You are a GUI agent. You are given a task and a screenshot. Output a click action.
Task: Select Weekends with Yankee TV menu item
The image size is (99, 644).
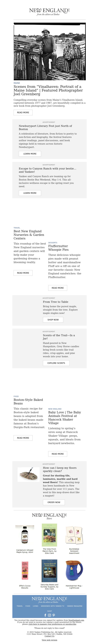tap(52, 606)
